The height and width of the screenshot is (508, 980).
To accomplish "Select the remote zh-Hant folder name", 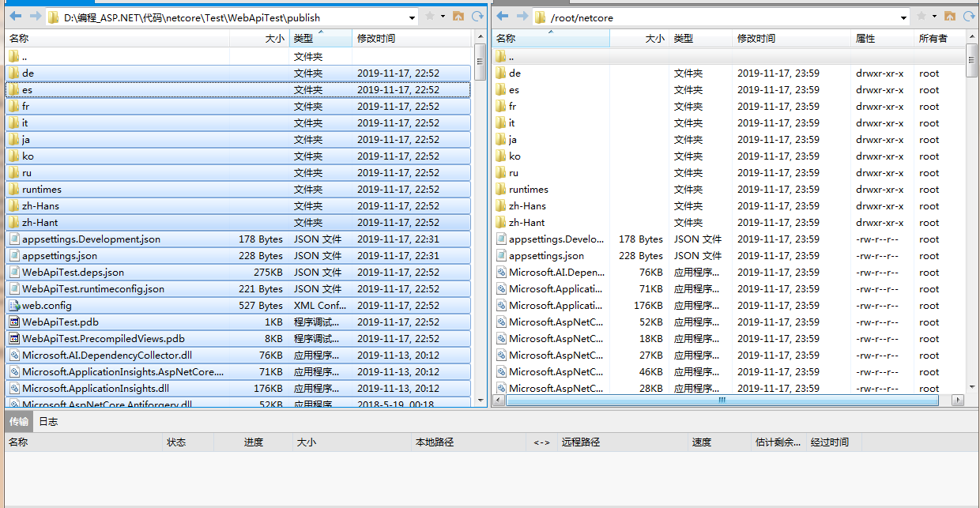I will pos(526,223).
